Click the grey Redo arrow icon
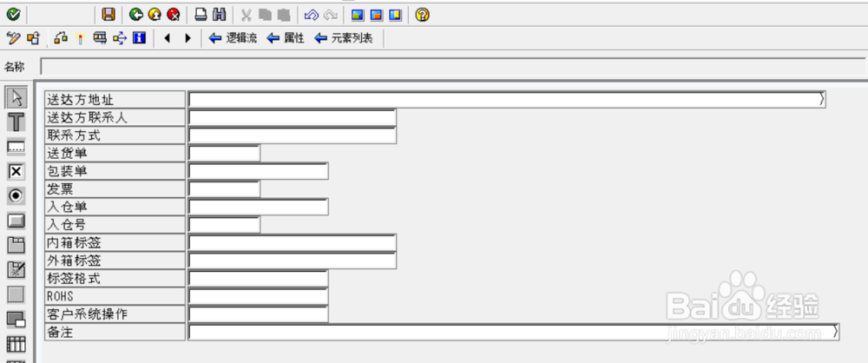This screenshot has height=363, width=868. click(x=331, y=15)
